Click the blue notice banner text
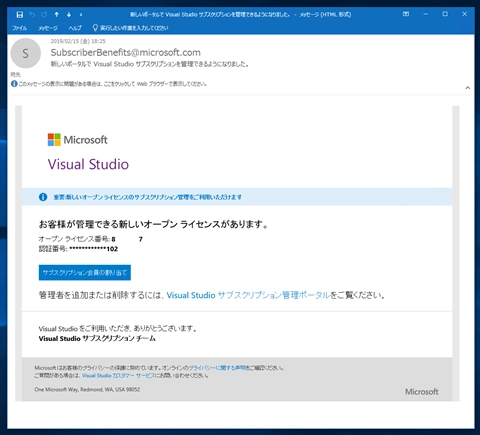The width and height of the screenshot is (480, 435). (x=148, y=197)
